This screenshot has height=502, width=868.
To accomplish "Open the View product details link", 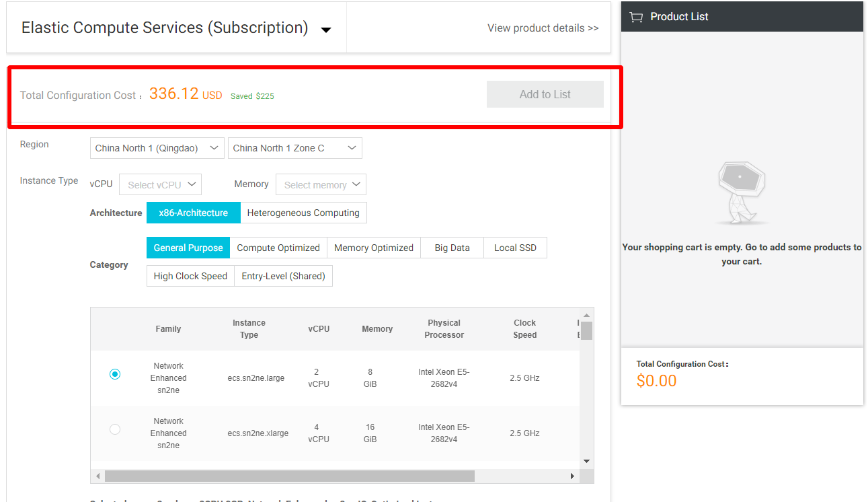I will click(543, 28).
